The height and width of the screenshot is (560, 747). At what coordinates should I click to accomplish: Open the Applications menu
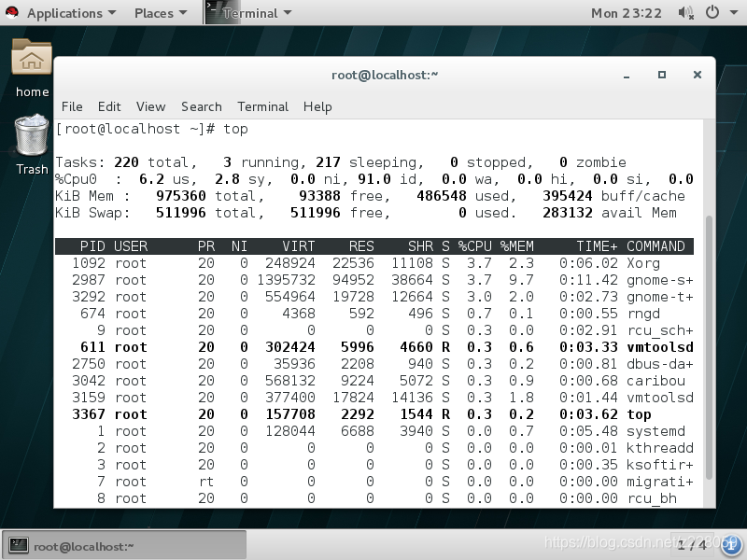pos(71,13)
